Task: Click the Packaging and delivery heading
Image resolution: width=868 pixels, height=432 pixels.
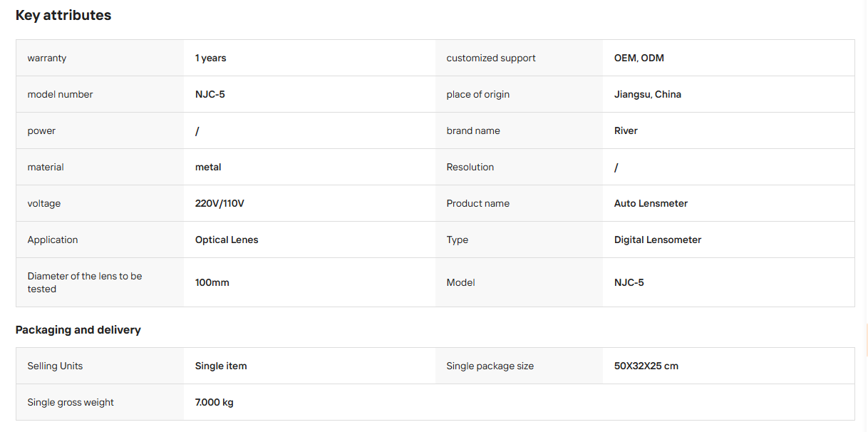Action: click(78, 330)
